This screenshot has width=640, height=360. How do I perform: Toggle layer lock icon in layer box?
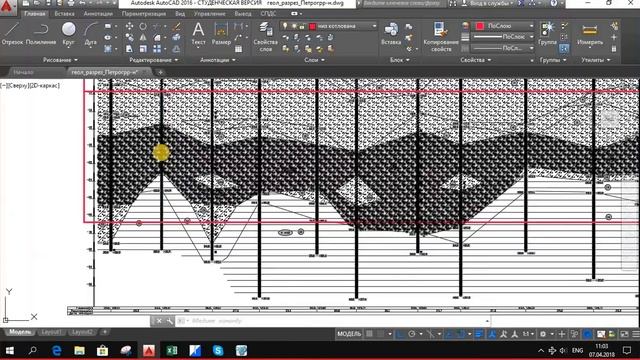pyautogui.click(x=302, y=26)
